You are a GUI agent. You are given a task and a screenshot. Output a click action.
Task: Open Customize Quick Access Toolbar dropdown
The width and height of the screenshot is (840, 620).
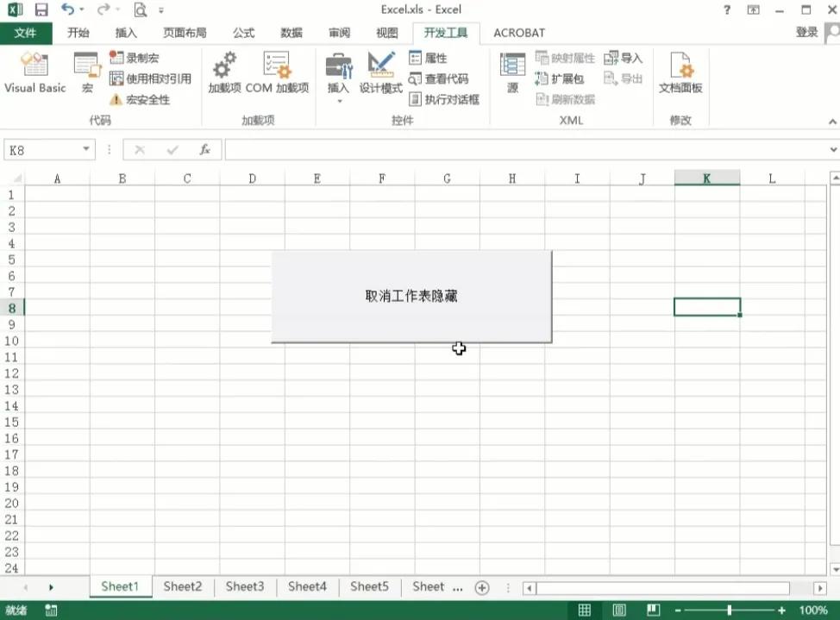pyautogui.click(x=161, y=10)
